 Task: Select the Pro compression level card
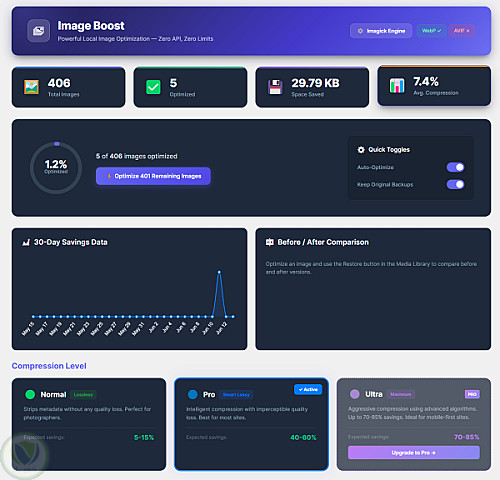tap(251, 424)
